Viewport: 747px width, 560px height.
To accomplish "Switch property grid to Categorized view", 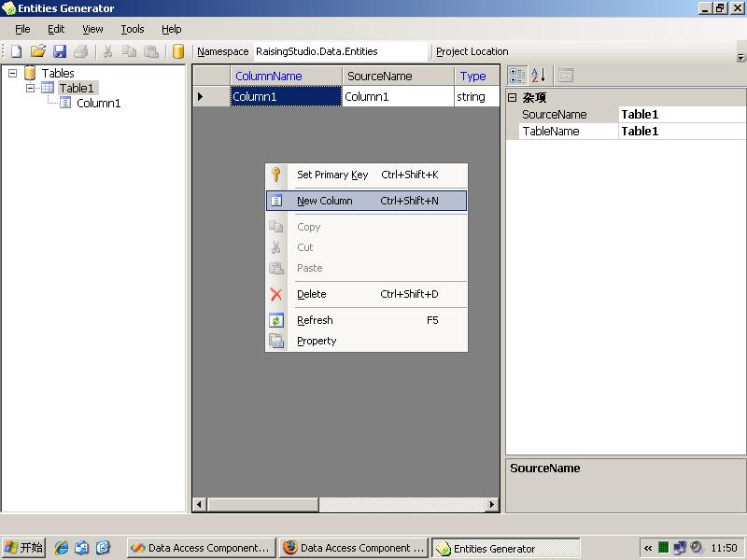I will 516,76.
